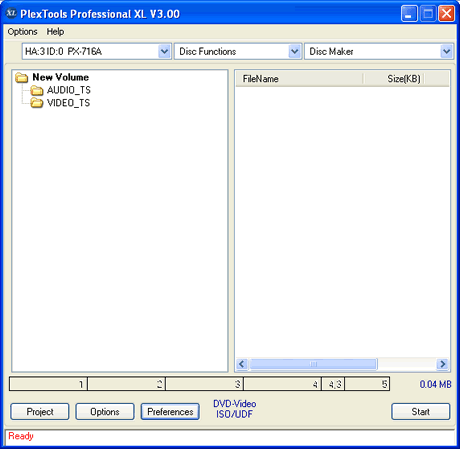
Task: Open the Options menu
Action: tap(22, 32)
